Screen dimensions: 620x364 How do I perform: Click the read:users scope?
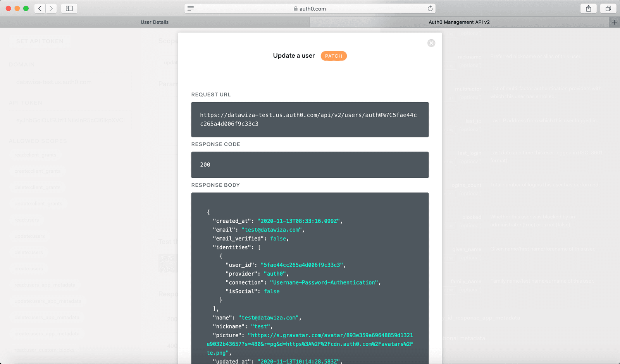(27, 220)
